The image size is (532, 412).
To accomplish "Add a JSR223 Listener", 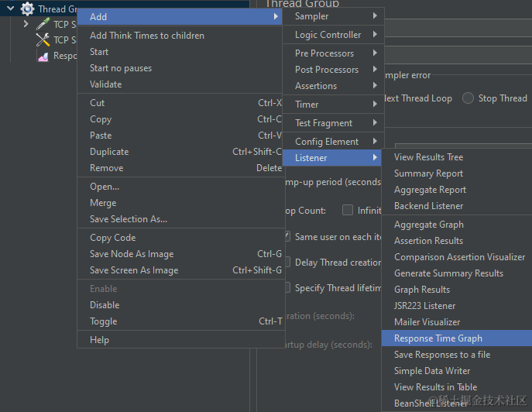I will coord(457,306).
